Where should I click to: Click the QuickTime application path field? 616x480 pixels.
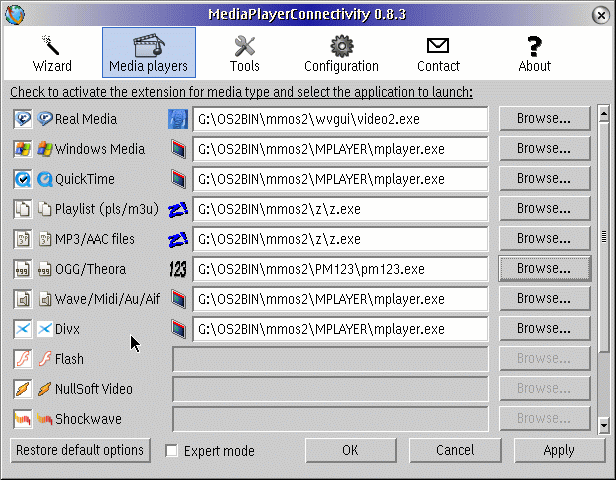click(x=340, y=179)
